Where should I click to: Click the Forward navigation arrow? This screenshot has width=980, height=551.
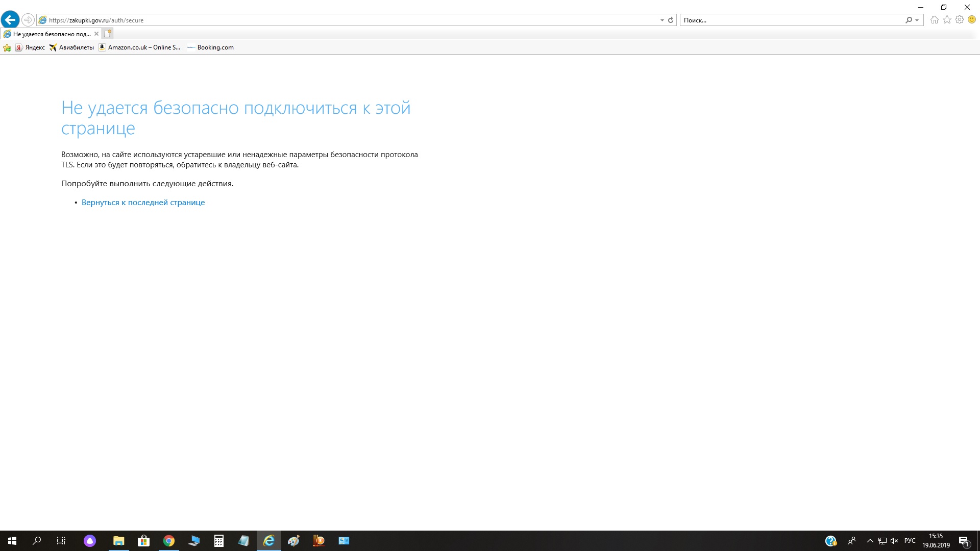[28, 20]
